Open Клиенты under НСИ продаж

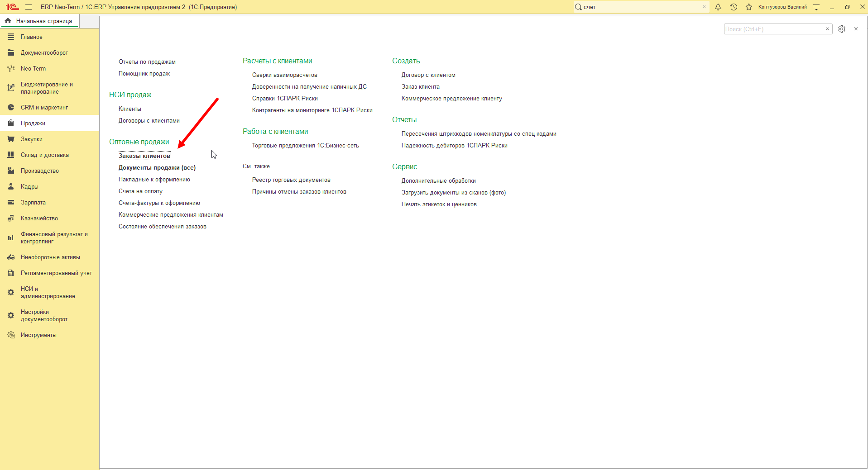point(130,109)
